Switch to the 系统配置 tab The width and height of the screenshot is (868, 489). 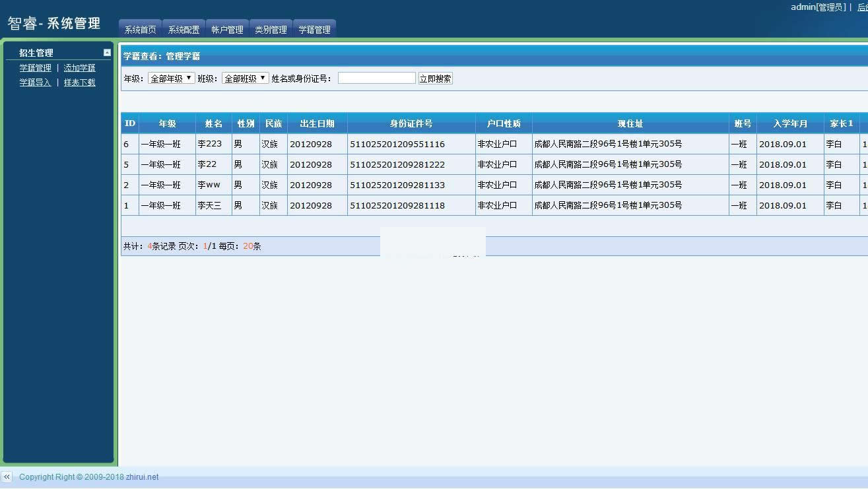click(x=184, y=29)
